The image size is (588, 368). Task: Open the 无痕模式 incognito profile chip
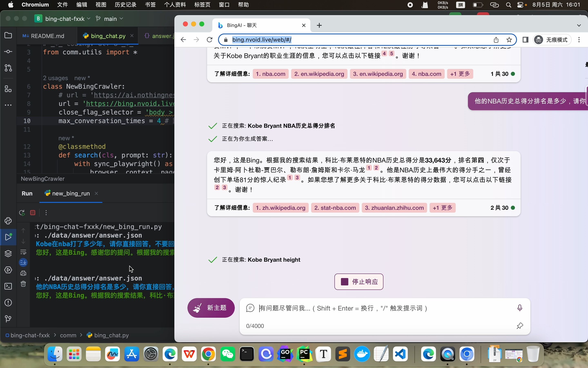tap(552, 40)
